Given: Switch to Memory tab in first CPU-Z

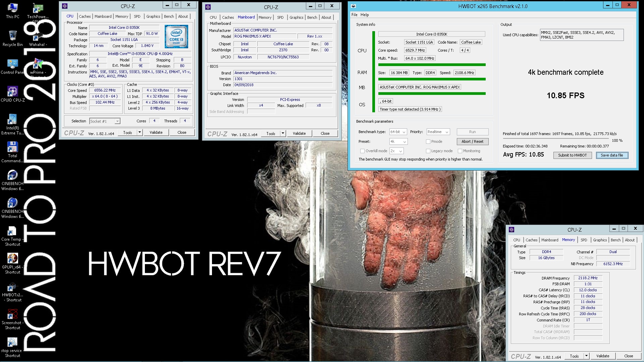Looking at the screenshot, I should click(121, 16).
